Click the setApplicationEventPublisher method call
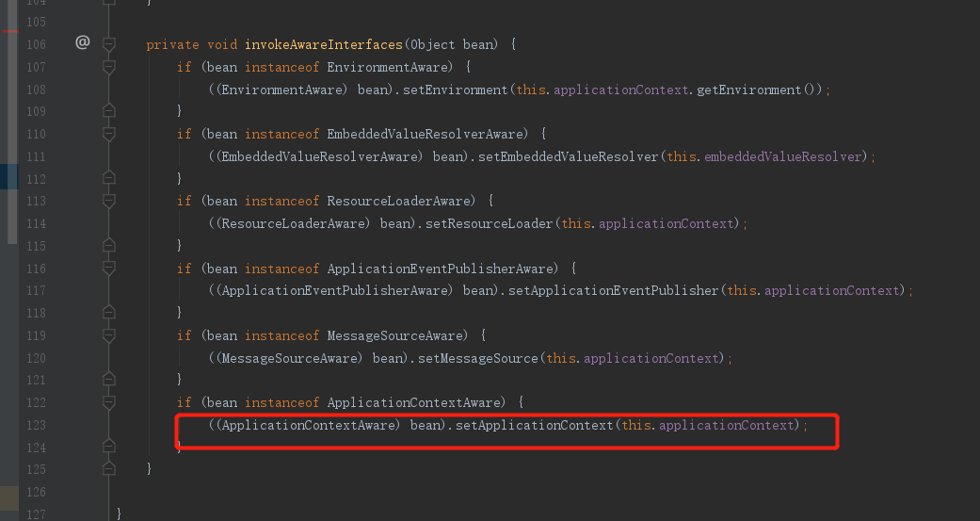The height and width of the screenshot is (521, 980). (x=614, y=290)
